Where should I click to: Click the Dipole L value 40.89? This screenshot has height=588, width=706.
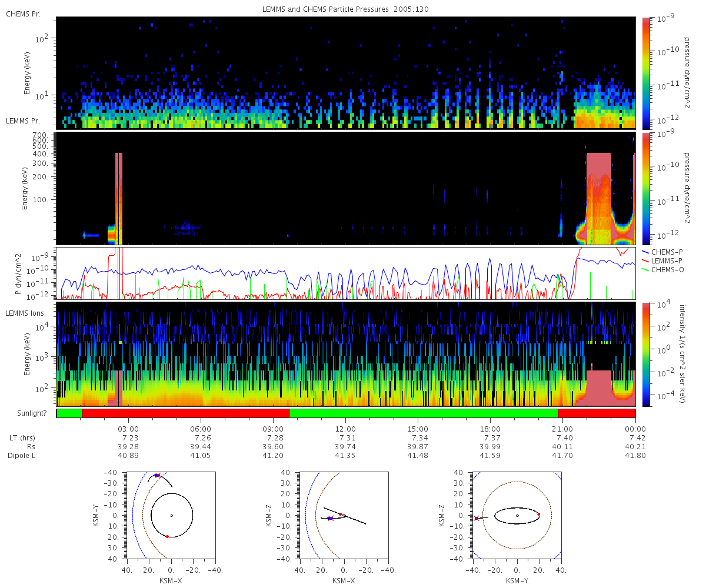coord(128,456)
